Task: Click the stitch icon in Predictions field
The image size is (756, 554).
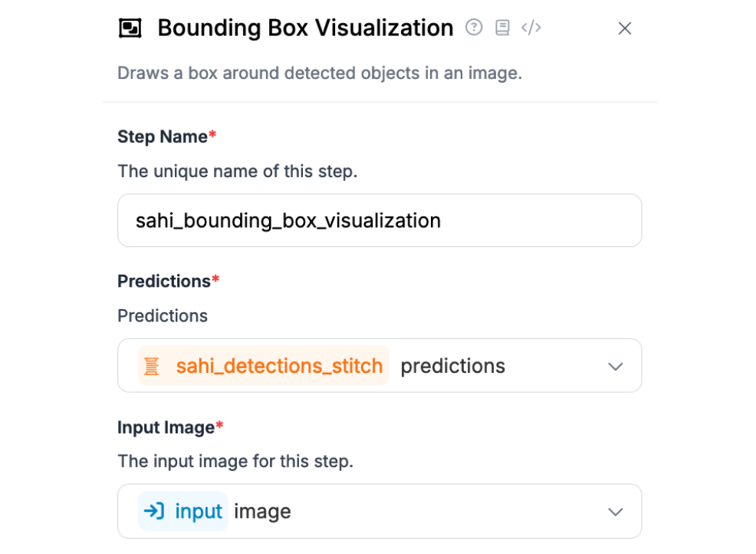Action: click(x=152, y=366)
